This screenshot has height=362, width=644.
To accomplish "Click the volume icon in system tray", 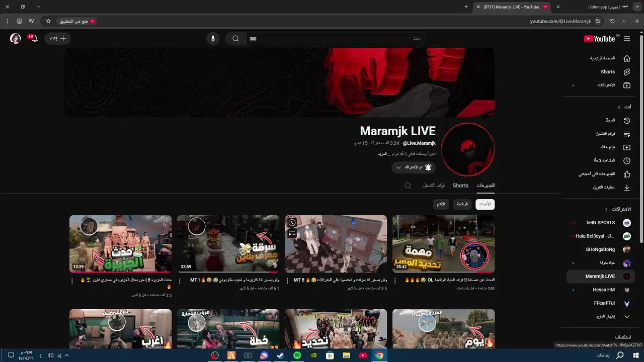I will (50, 355).
